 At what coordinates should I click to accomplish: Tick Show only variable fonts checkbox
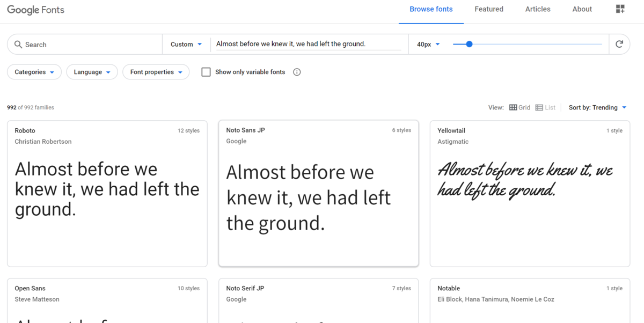click(x=206, y=72)
